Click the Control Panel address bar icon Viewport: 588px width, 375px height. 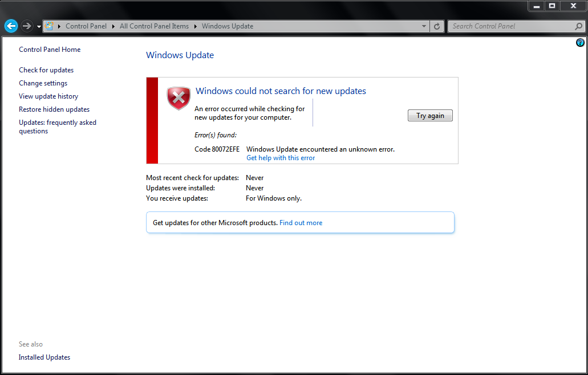48,26
